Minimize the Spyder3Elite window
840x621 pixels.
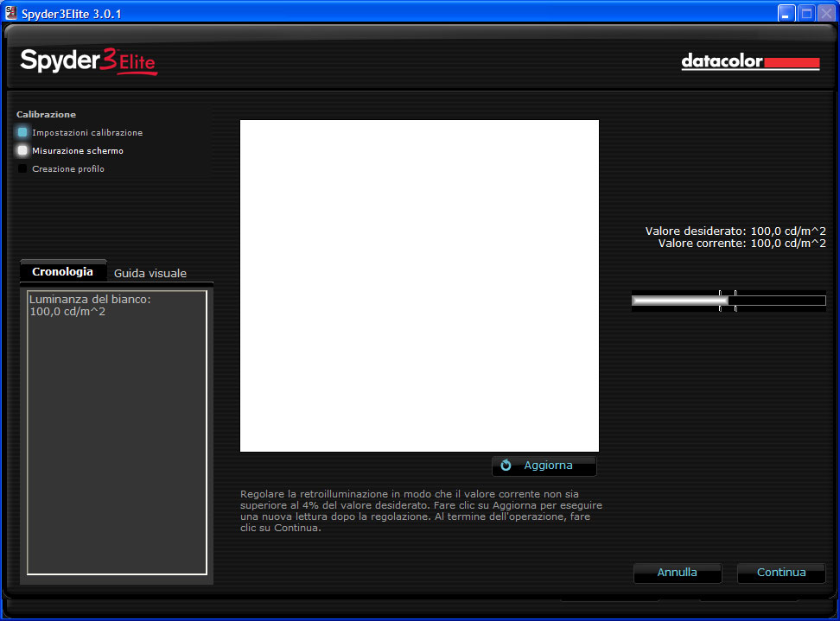coord(786,13)
